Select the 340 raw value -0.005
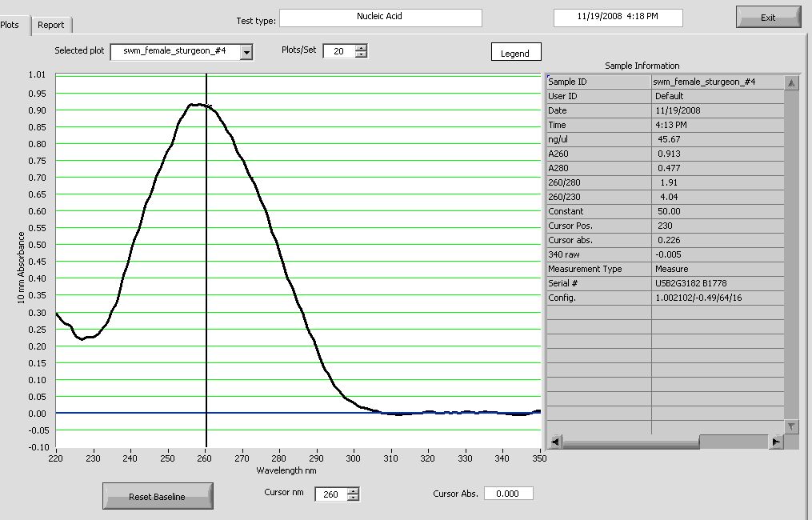 click(669, 255)
